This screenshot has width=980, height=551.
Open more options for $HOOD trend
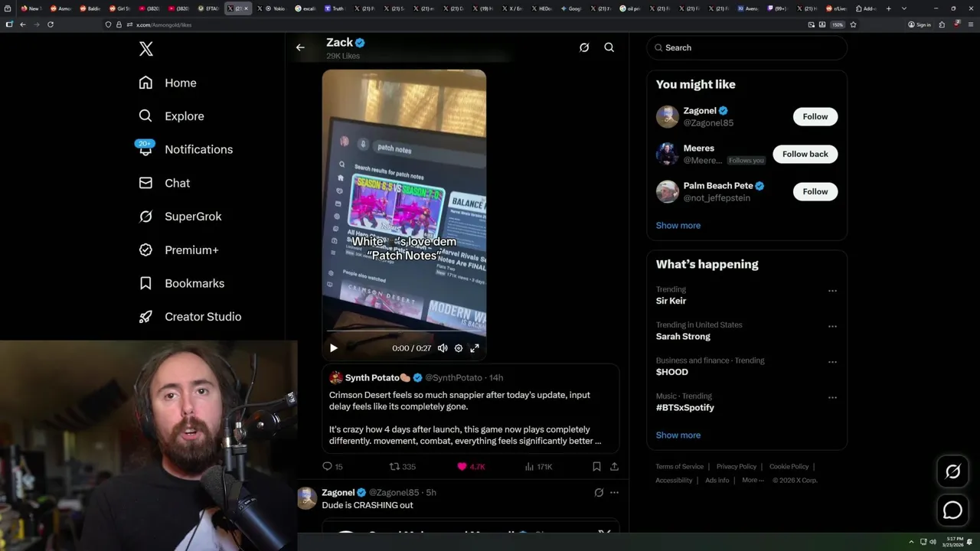pyautogui.click(x=832, y=362)
